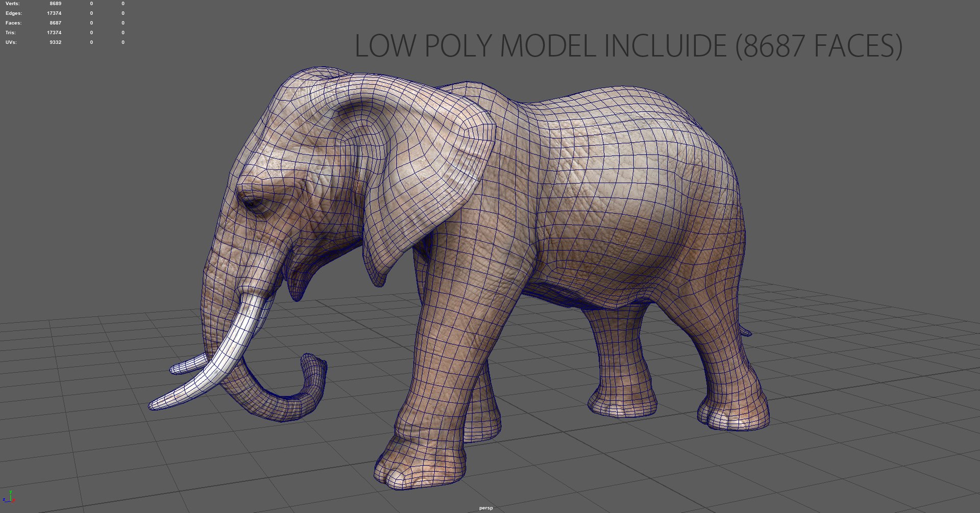The image size is (980, 513).
Task: Click the Faces count 8687 in HUD
Action: click(55, 23)
